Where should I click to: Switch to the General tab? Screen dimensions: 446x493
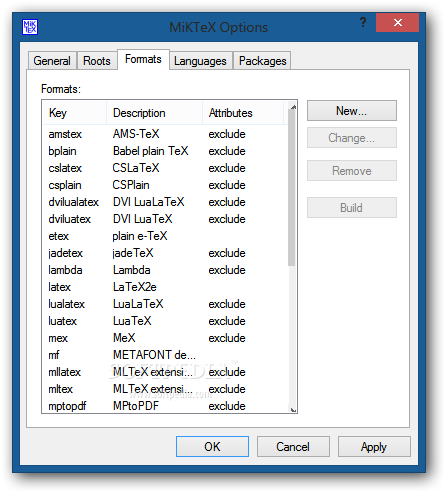click(x=52, y=61)
